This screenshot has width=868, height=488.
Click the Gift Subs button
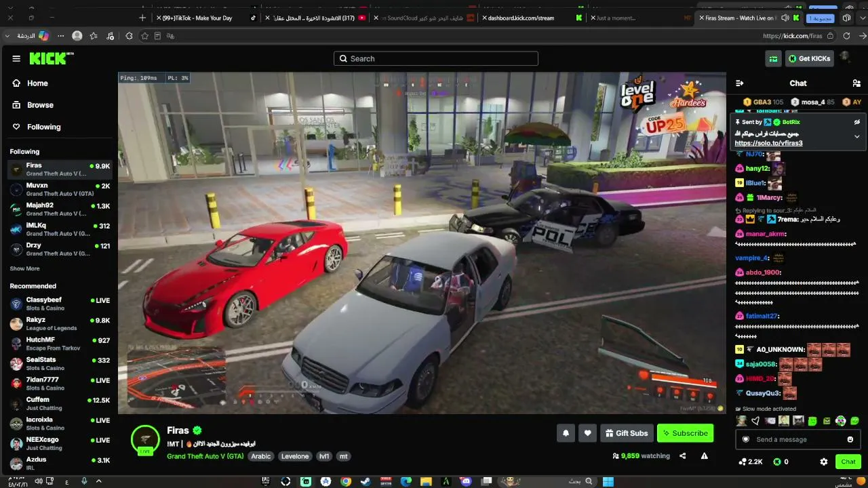627,433
